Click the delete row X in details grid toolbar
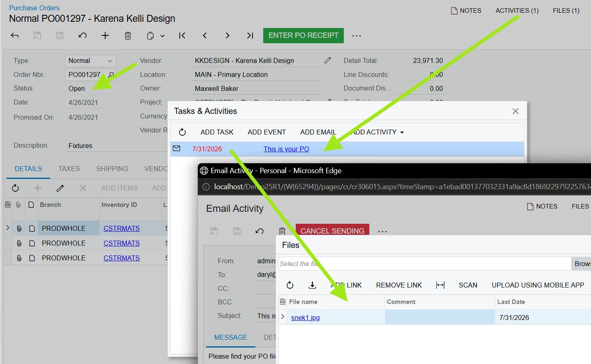 (x=83, y=188)
